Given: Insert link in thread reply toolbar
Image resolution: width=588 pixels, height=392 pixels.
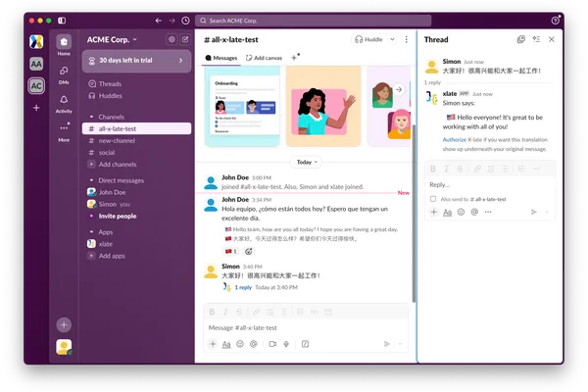Looking at the screenshot, I should tap(477, 169).
